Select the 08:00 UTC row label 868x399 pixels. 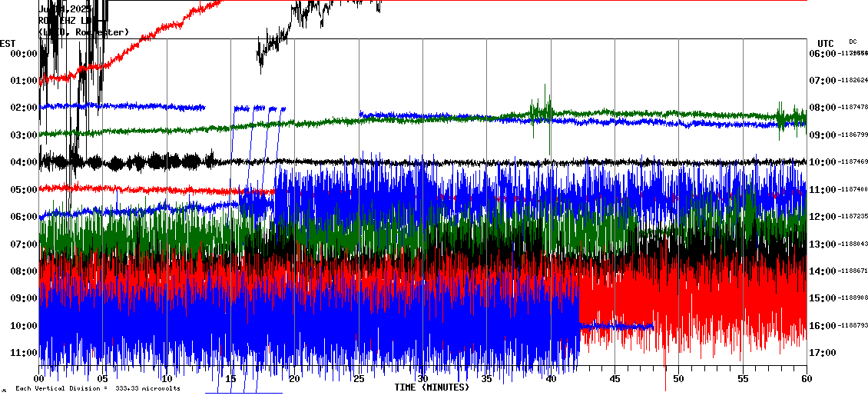(824, 108)
